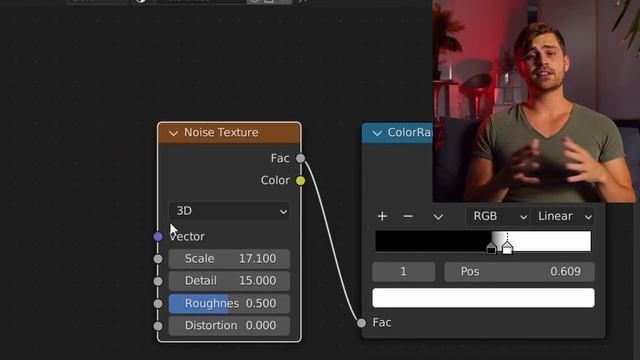Click the Pos 0.609 field
Image resolution: width=640 pixels, height=360 pixels.
coord(519,272)
